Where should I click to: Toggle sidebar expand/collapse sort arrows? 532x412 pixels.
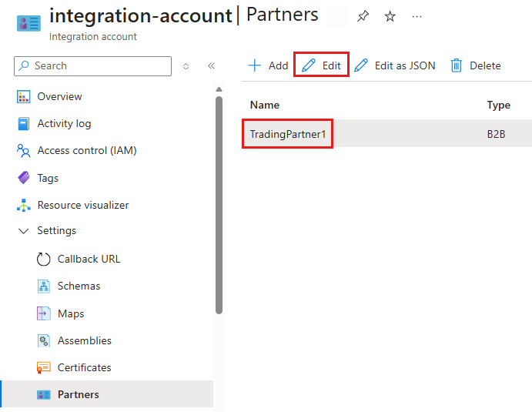click(x=186, y=66)
